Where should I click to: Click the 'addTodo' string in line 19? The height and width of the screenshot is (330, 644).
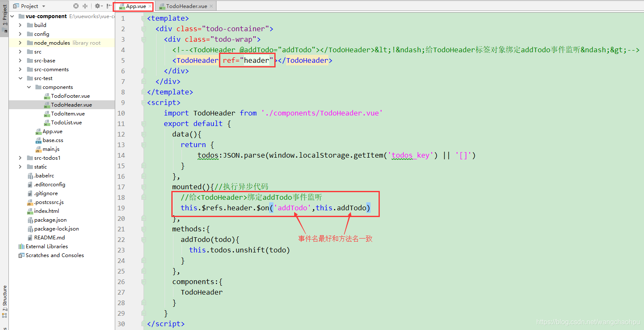[292, 208]
